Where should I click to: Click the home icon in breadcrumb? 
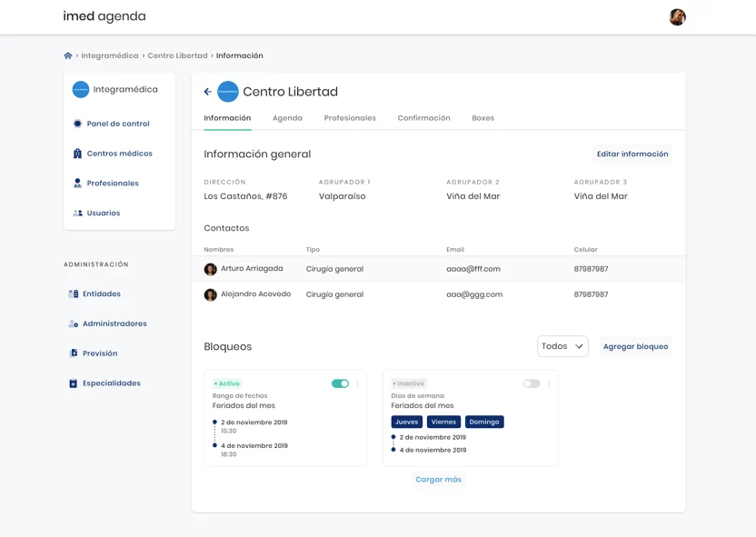[x=68, y=55]
